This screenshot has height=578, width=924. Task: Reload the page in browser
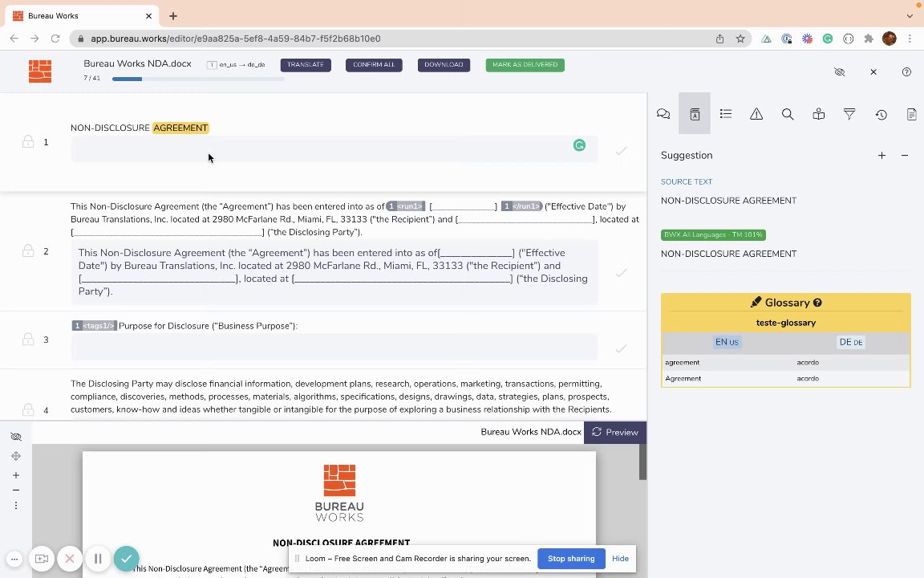[55, 39]
